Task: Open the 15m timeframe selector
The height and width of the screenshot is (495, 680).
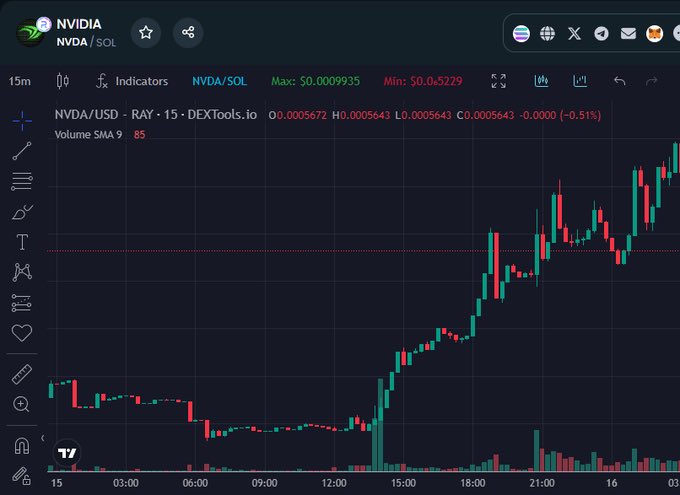Action: pos(20,81)
